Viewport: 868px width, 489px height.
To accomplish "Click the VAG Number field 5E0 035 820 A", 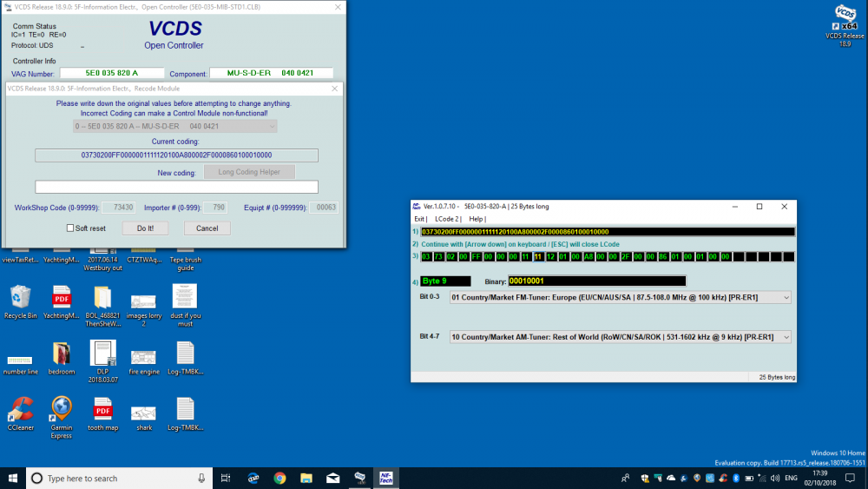I will 112,73.
